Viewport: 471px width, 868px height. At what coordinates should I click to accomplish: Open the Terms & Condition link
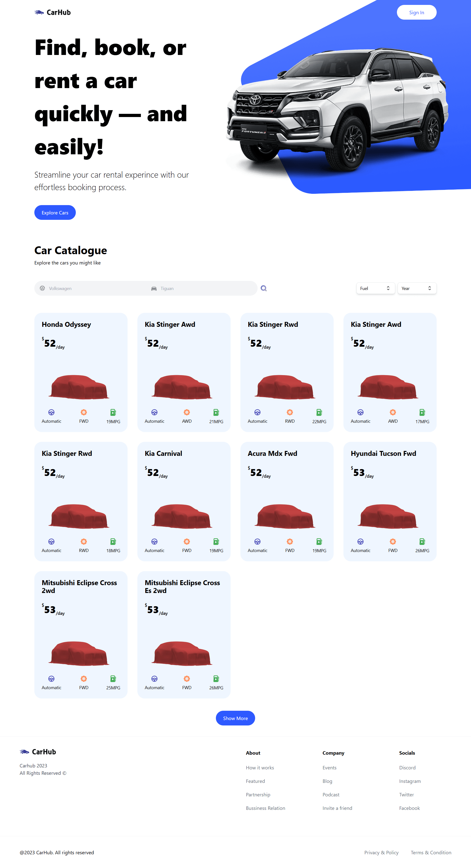(x=431, y=853)
